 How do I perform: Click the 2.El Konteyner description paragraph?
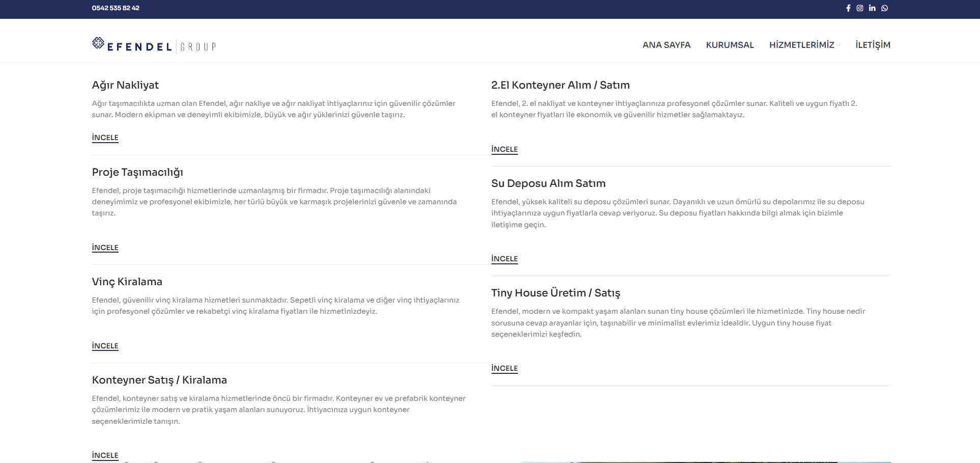pos(674,109)
